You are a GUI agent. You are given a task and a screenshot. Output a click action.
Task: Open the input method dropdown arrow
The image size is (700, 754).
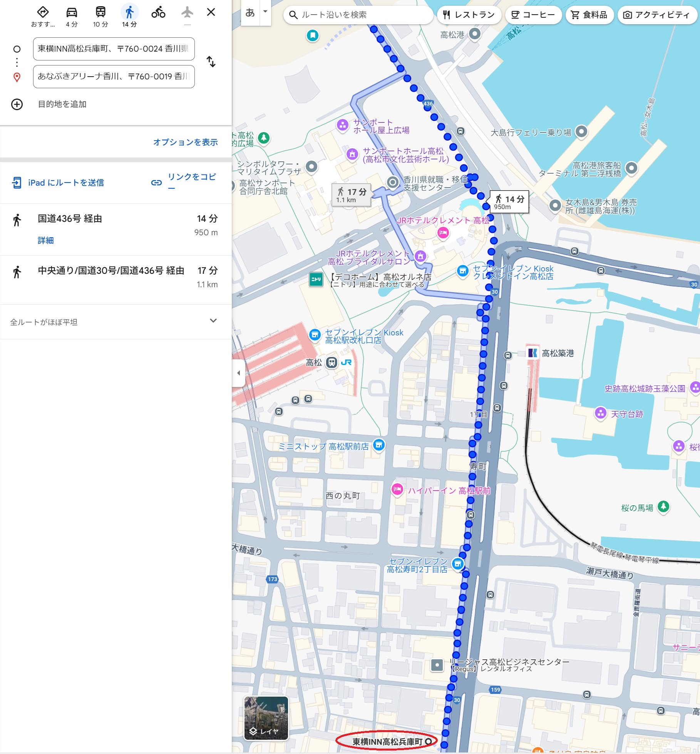[x=265, y=12]
